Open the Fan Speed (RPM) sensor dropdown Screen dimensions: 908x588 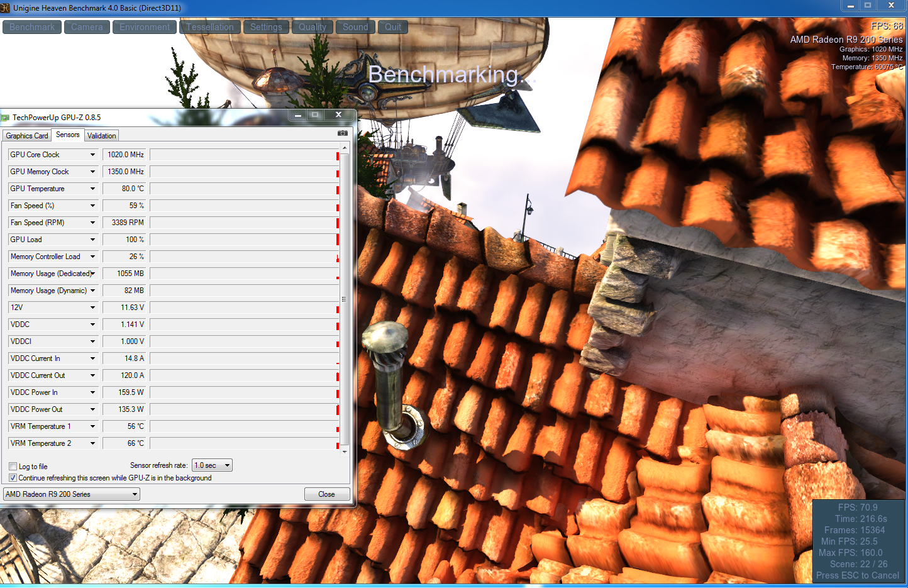[92, 223]
